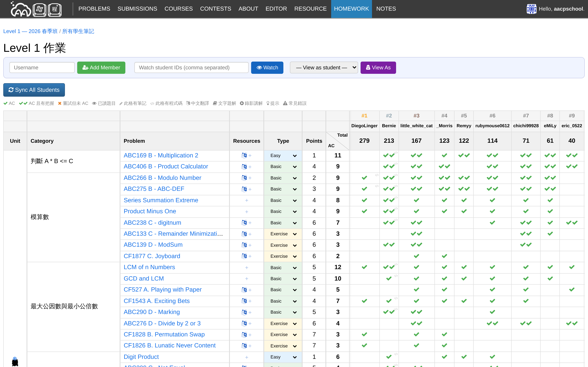Image resolution: width=588 pixels, height=367 pixels.
Task: Click add-resource plus for CF1877 C. Joyboard
Action: (250, 256)
